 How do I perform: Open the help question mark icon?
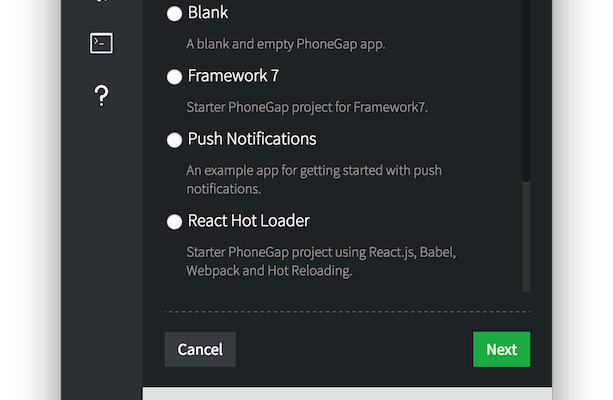[101, 96]
